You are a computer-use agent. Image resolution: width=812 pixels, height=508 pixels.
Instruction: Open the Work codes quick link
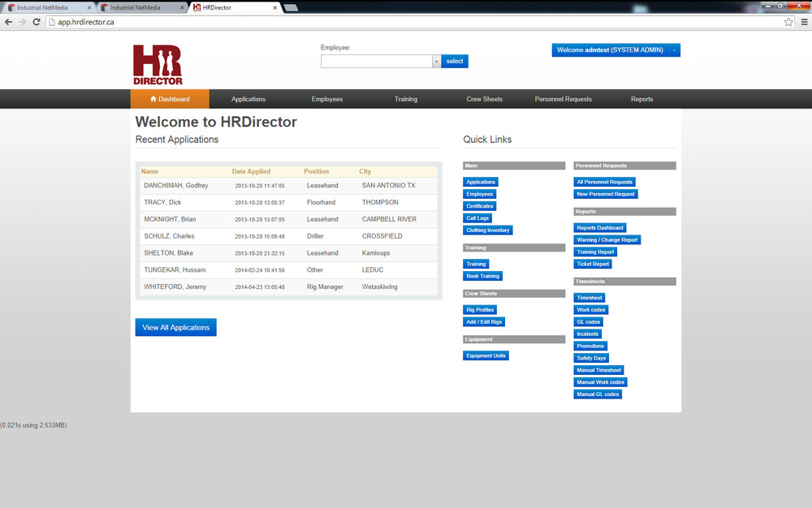(591, 310)
